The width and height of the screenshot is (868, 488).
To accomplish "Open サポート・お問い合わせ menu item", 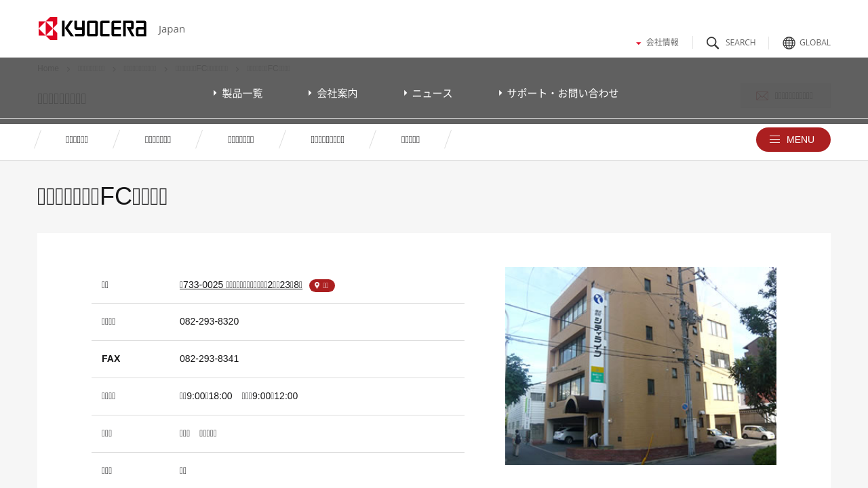I will click(x=559, y=94).
